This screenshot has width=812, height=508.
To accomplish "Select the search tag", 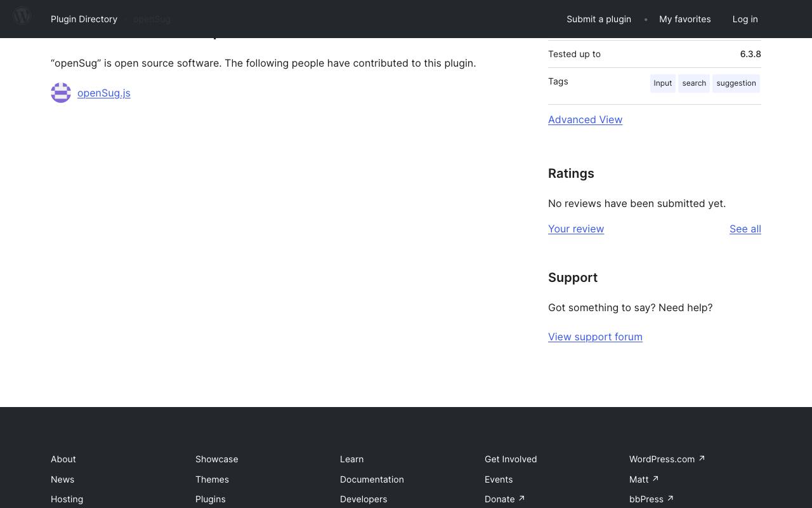I will point(694,83).
